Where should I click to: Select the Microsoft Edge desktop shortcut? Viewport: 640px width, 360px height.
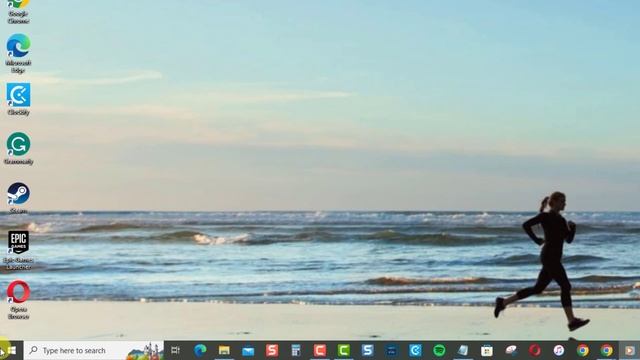tap(18, 53)
